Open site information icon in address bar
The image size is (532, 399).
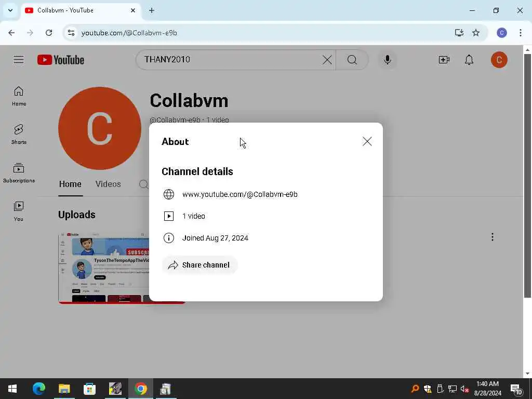coord(71,33)
